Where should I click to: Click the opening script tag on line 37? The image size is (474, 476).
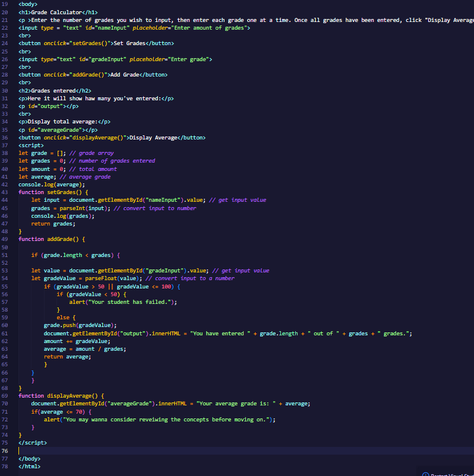(x=31, y=145)
